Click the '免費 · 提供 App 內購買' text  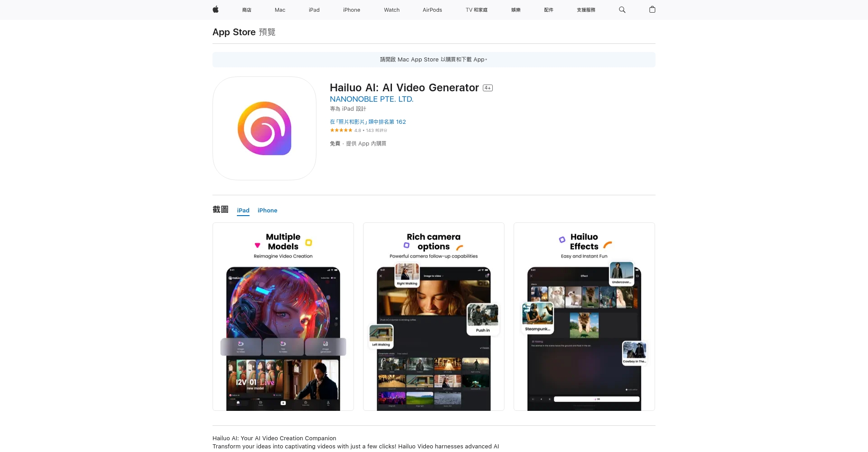pos(358,144)
